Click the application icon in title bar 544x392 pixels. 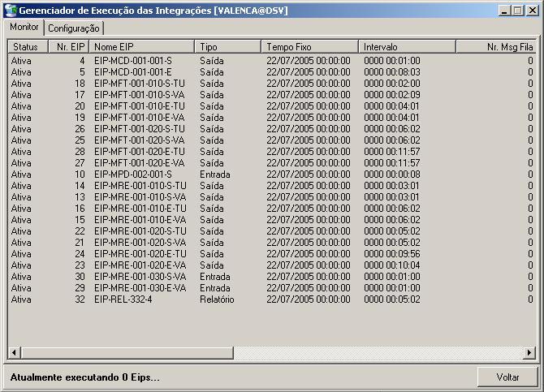click(x=10, y=11)
